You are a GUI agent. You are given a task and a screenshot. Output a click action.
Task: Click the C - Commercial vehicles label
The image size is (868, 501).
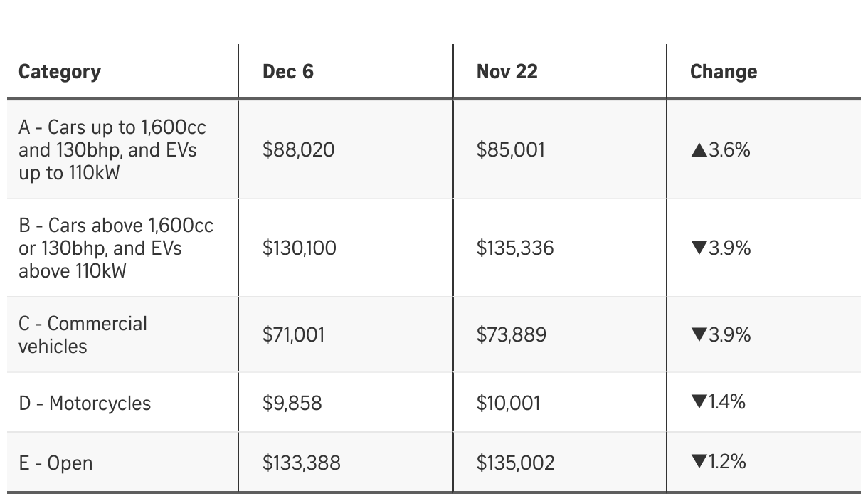pyautogui.click(x=83, y=334)
